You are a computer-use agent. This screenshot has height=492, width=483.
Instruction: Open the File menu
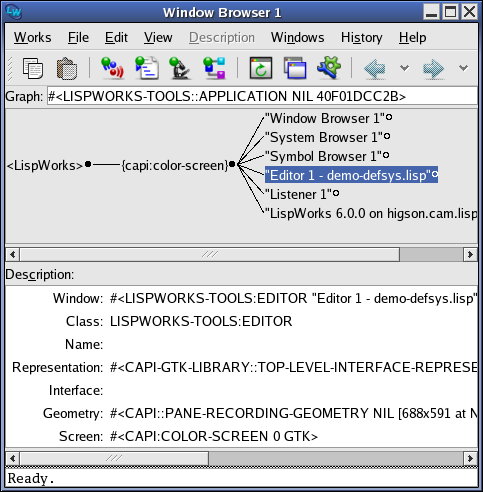click(78, 37)
